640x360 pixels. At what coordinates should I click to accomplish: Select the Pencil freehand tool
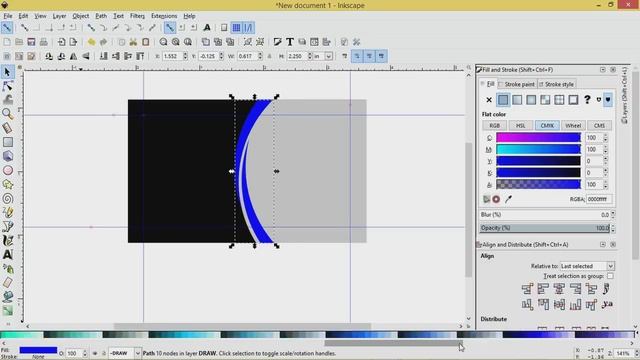pos(7,213)
